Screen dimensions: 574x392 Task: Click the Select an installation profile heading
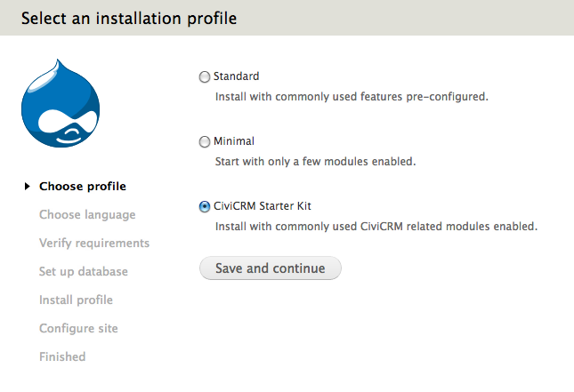tap(129, 18)
